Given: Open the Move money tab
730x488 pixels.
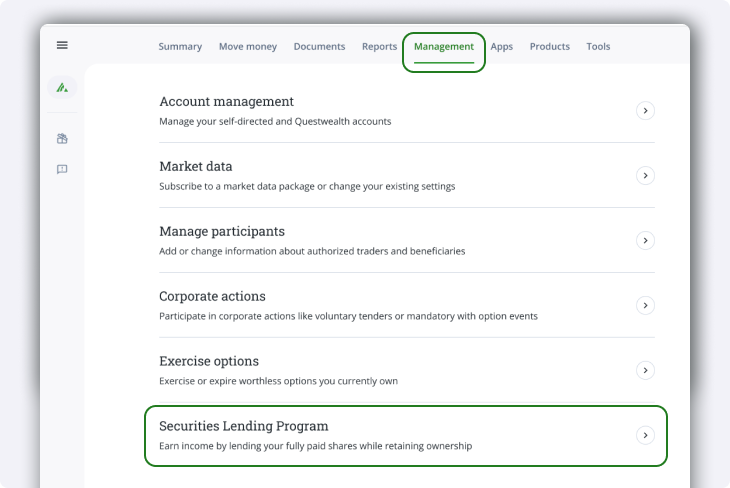Looking at the screenshot, I should (x=248, y=46).
